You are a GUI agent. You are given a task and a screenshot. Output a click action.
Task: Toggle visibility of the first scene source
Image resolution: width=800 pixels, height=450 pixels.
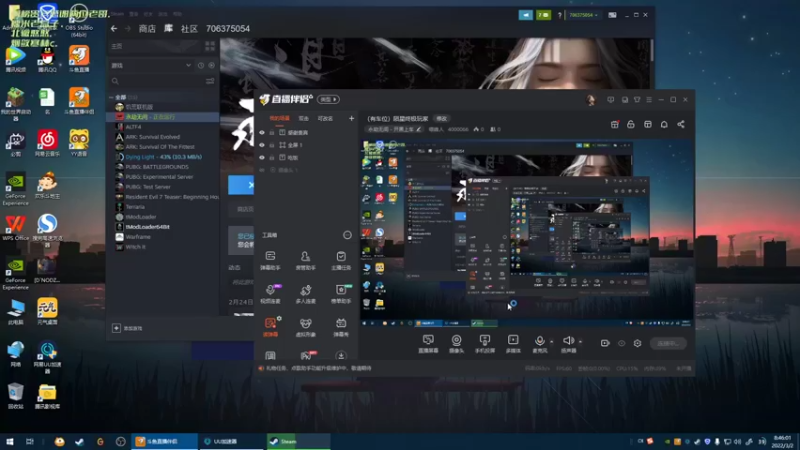262,133
